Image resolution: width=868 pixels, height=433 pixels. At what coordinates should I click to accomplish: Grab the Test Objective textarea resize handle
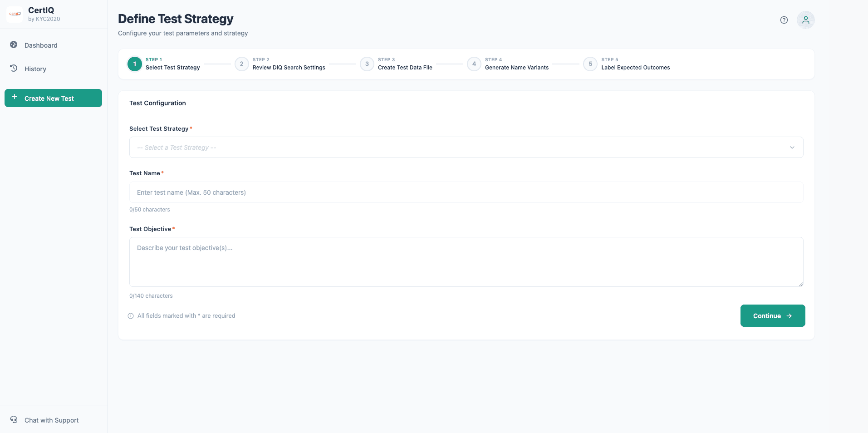point(800,284)
